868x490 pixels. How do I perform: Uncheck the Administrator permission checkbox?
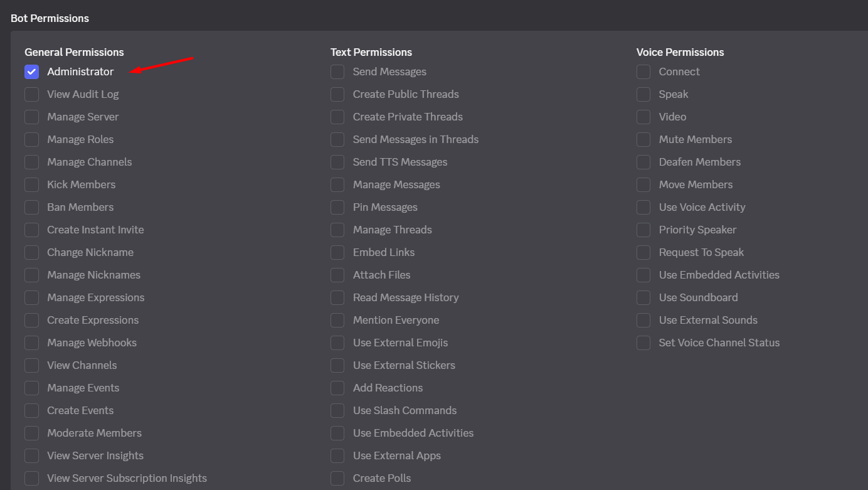point(32,72)
